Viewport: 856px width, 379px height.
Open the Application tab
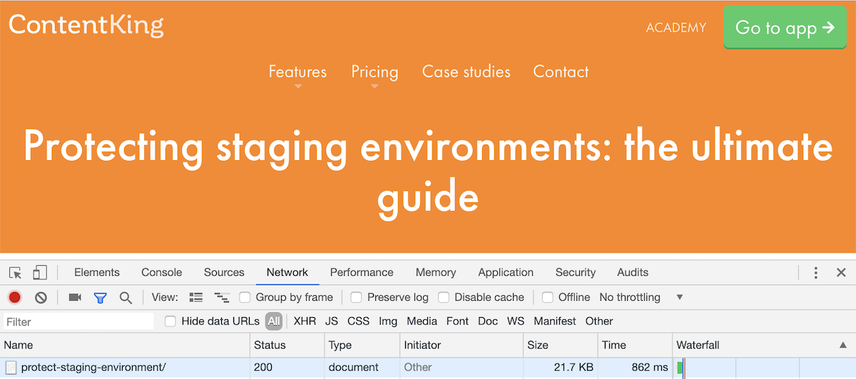(506, 273)
